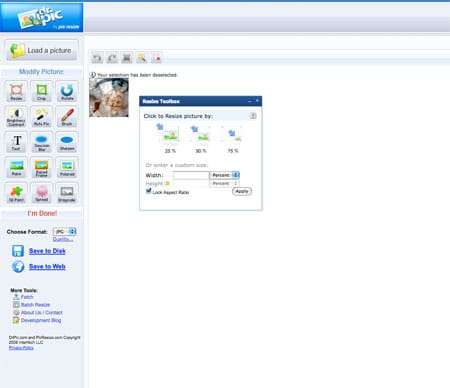Choose the Text tool
Screen dimensions: 450x388
(16, 142)
